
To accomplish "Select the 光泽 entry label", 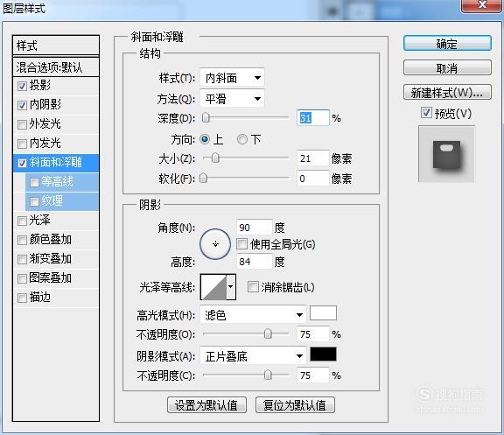I will pyautogui.click(x=40, y=221).
